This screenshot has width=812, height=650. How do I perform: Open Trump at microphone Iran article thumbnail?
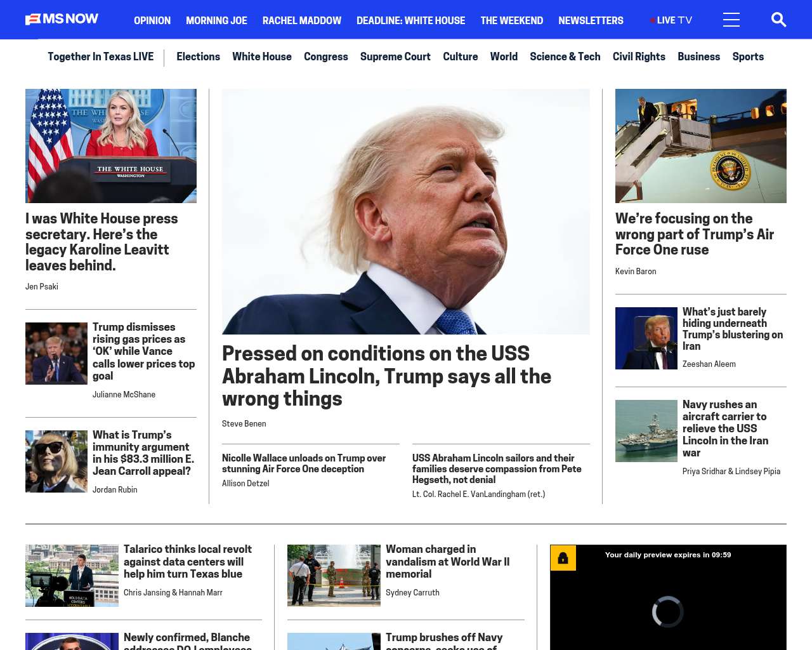tap(646, 338)
